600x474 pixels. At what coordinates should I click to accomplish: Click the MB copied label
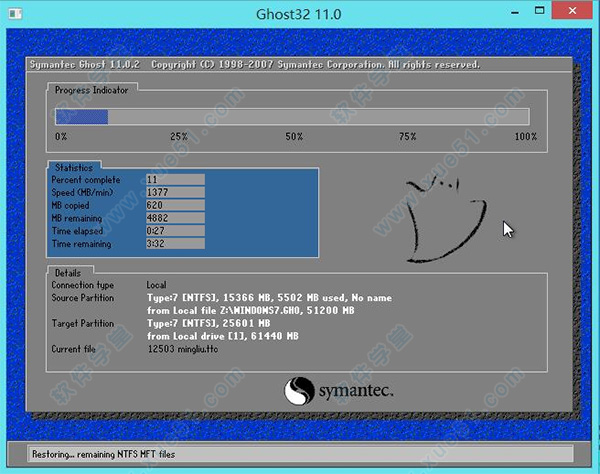[70, 205]
